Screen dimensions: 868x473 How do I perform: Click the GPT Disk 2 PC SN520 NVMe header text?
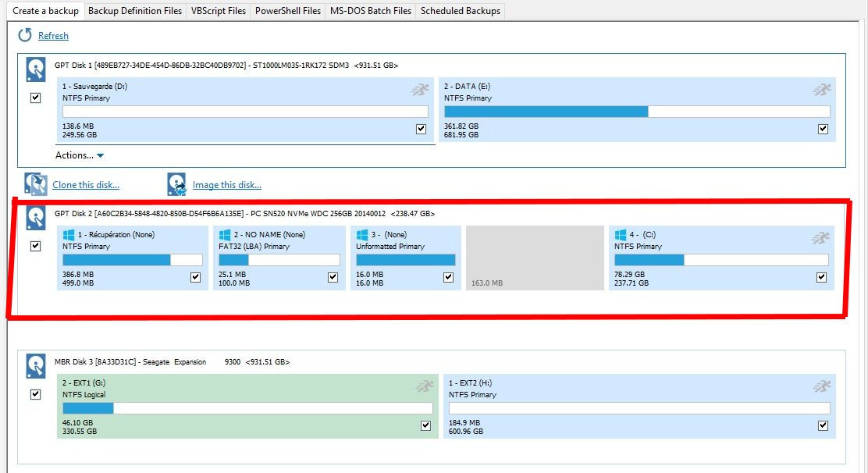click(244, 214)
